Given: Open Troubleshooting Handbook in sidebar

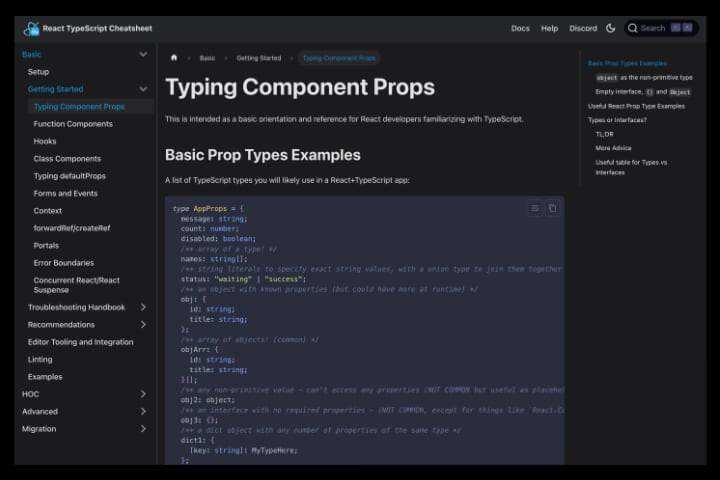Looking at the screenshot, I should [76, 307].
